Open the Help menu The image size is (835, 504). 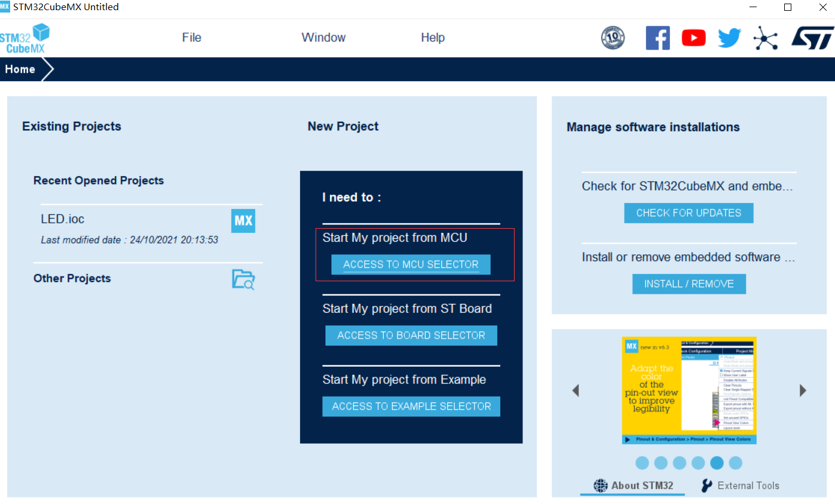(x=433, y=38)
